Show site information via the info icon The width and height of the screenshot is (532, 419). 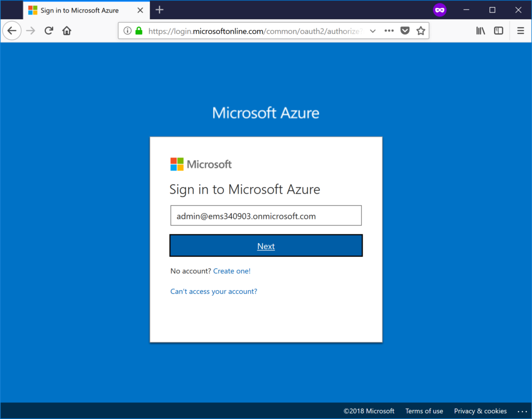[127, 31]
